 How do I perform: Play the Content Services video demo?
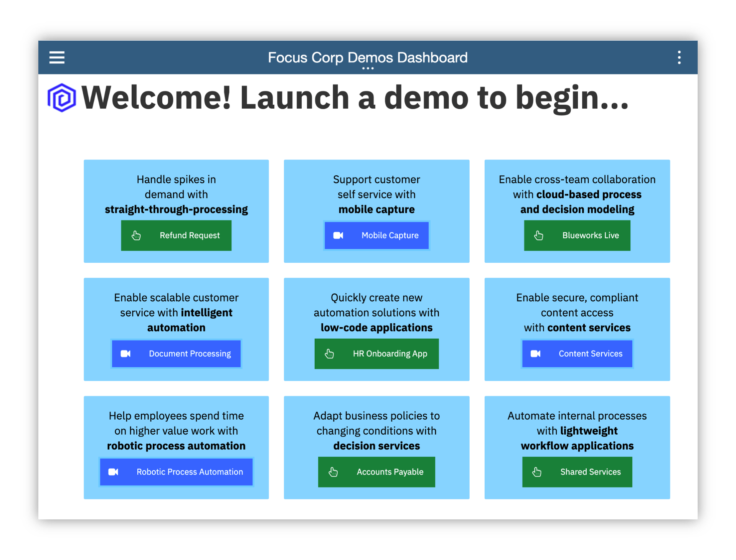pyautogui.click(x=577, y=353)
